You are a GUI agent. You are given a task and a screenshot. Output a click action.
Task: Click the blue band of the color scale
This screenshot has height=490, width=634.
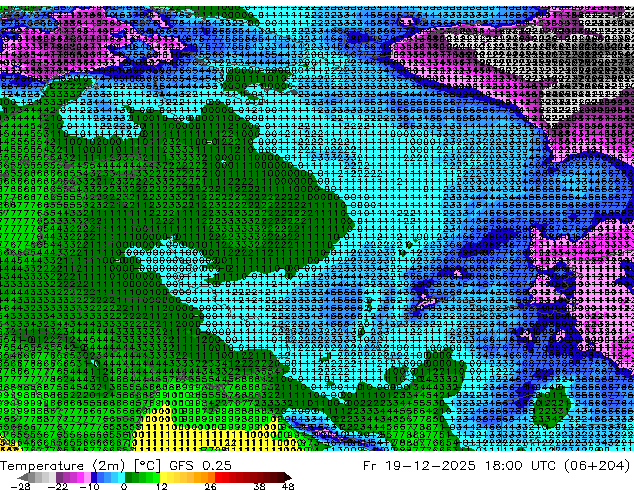click(107, 477)
